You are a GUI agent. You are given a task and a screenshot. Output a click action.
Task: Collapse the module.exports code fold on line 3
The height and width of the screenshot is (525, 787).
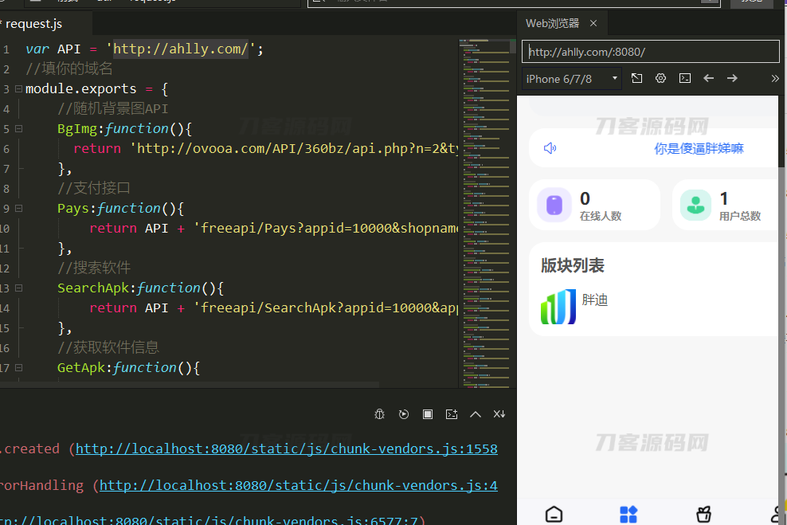tap(18, 89)
